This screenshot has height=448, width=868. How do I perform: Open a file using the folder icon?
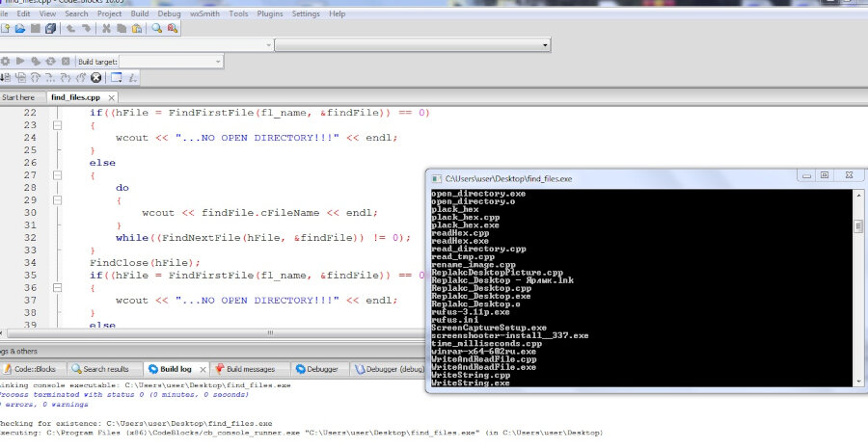tap(20, 28)
